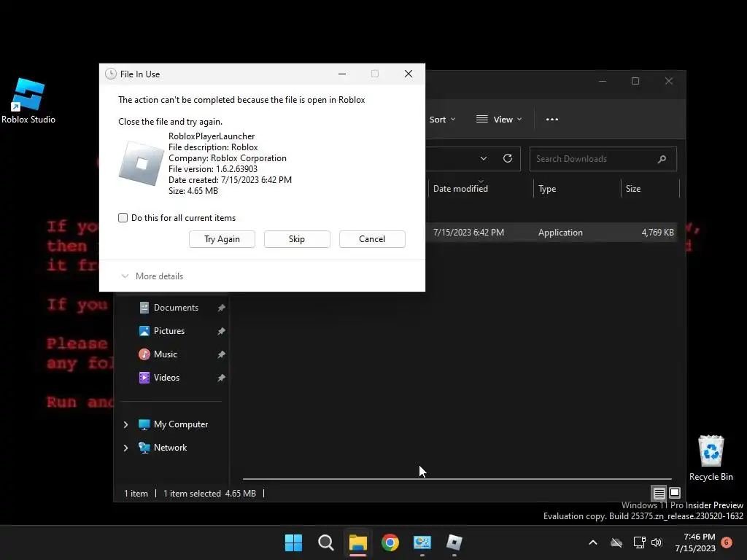Pin icon next to Documents
747x560 pixels.
coord(222,308)
